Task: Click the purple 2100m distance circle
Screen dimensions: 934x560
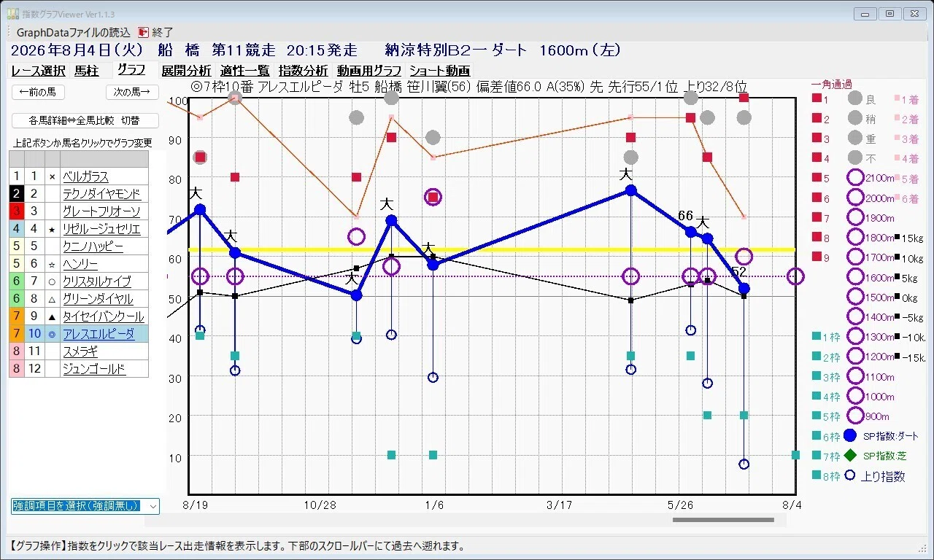Action: [x=855, y=178]
